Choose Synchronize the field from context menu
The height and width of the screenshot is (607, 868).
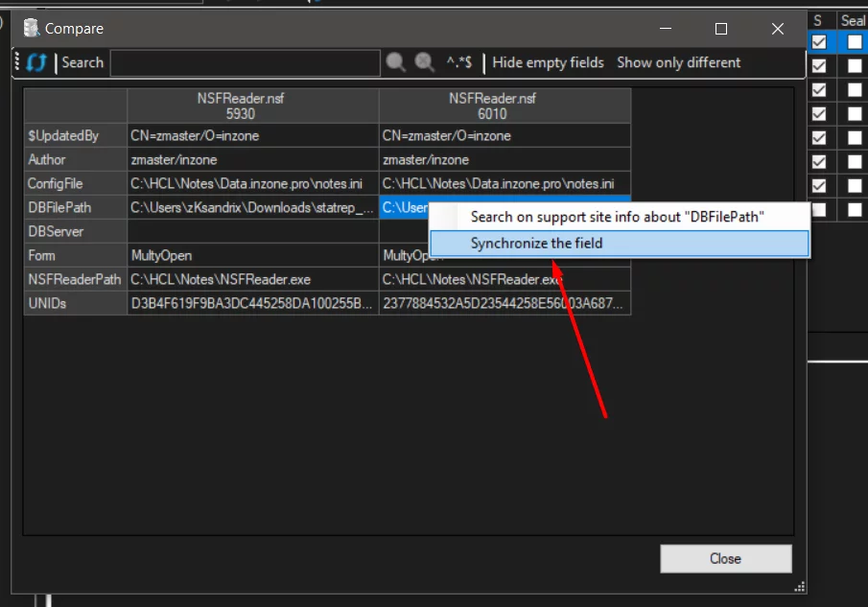tap(620, 244)
